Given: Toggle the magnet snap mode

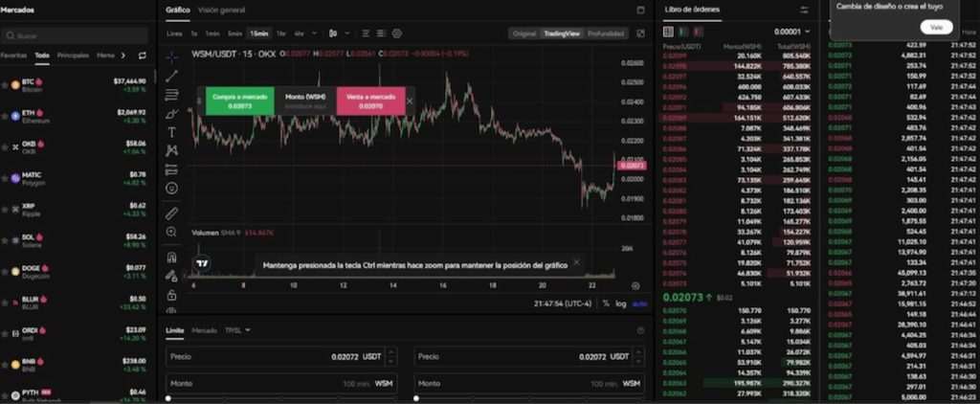Looking at the screenshot, I should point(172,257).
